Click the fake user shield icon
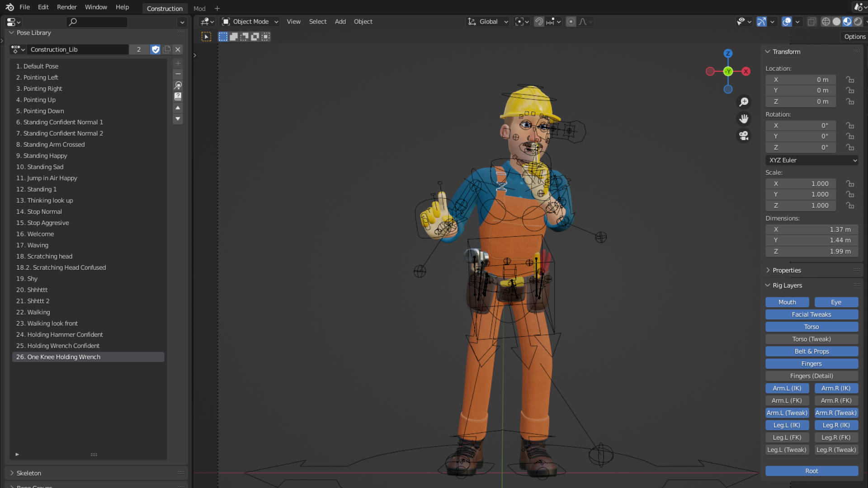This screenshot has height=488, width=868. click(156, 50)
